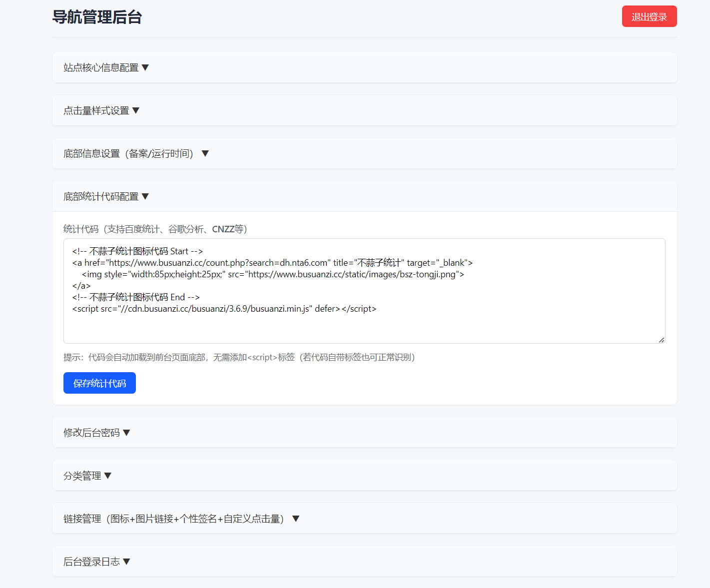This screenshot has width=710, height=588.
Task: Click the 导航管理后台 page title
Action: (98, 16)
